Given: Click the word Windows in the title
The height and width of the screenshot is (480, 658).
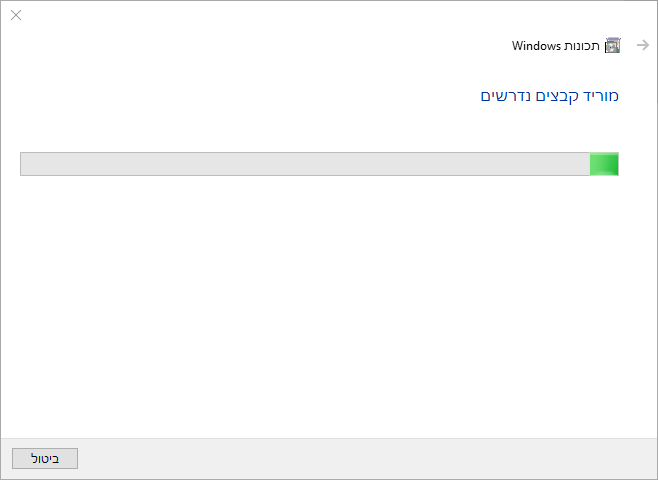Looking at the screenshot, I should click(536, 45).
